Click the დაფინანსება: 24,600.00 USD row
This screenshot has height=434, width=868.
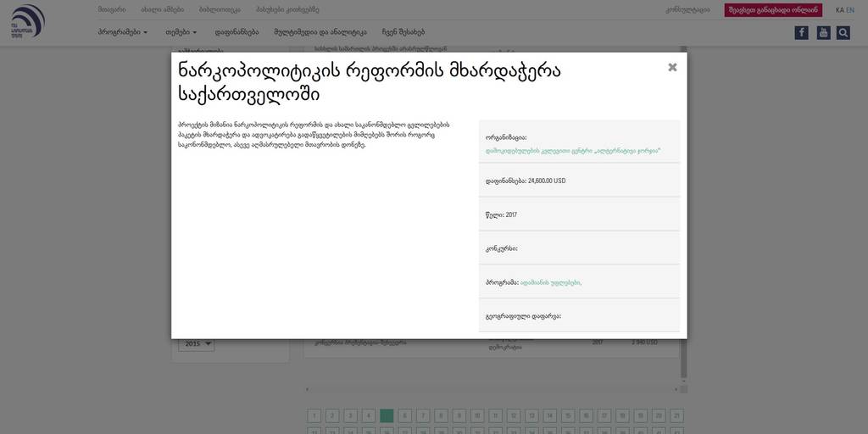(579, 181)
